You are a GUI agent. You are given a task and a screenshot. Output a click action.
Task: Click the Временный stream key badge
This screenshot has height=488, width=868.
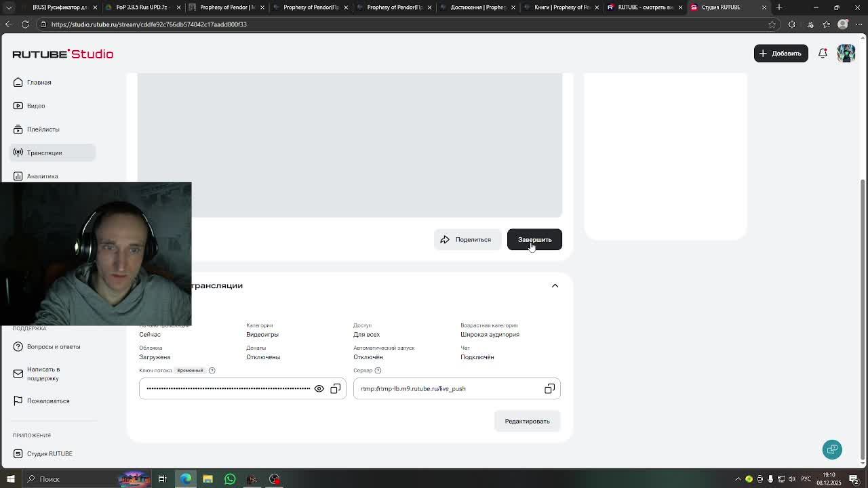pos(190,370)
